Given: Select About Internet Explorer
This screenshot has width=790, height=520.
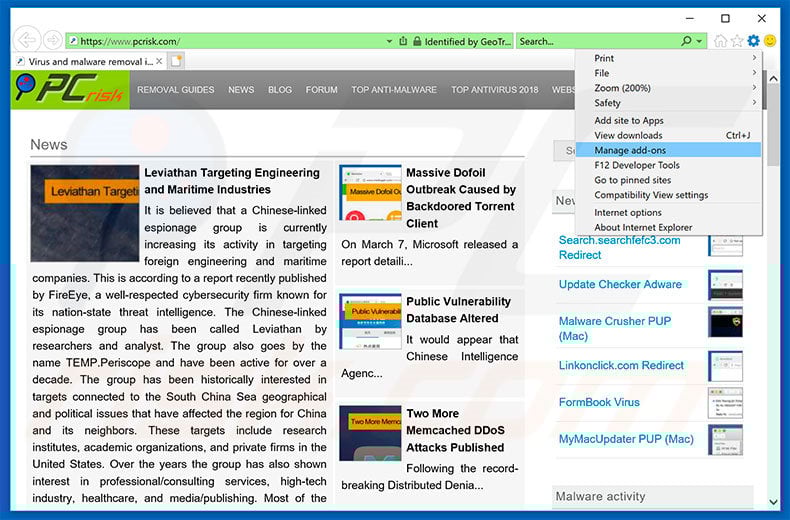Looking at the screenshot, I should pos(668,227).
